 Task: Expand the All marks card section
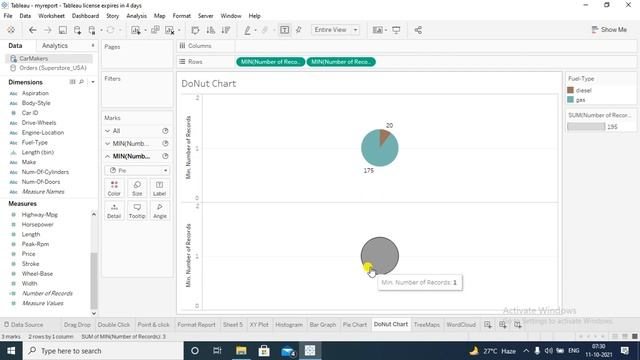click(108, 131)
